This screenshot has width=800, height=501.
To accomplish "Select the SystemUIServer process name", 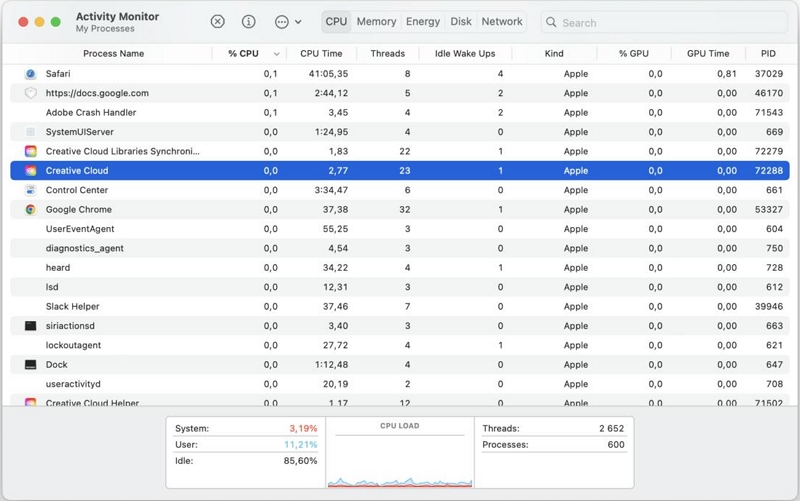I will [x=80, y=132].
